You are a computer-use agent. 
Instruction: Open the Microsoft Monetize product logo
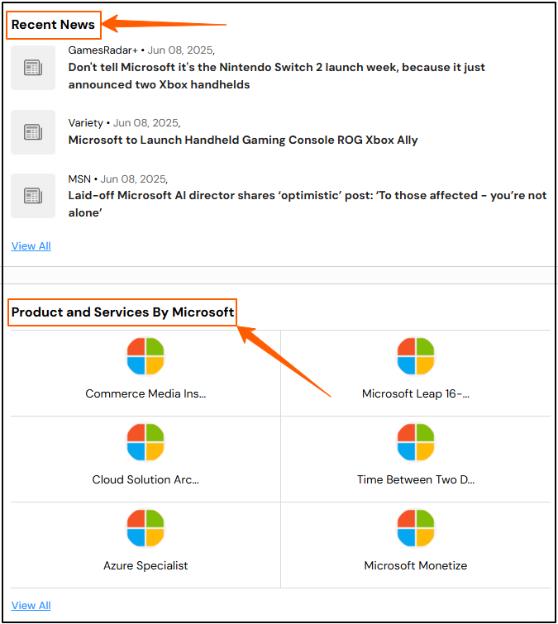pos(416,528)
